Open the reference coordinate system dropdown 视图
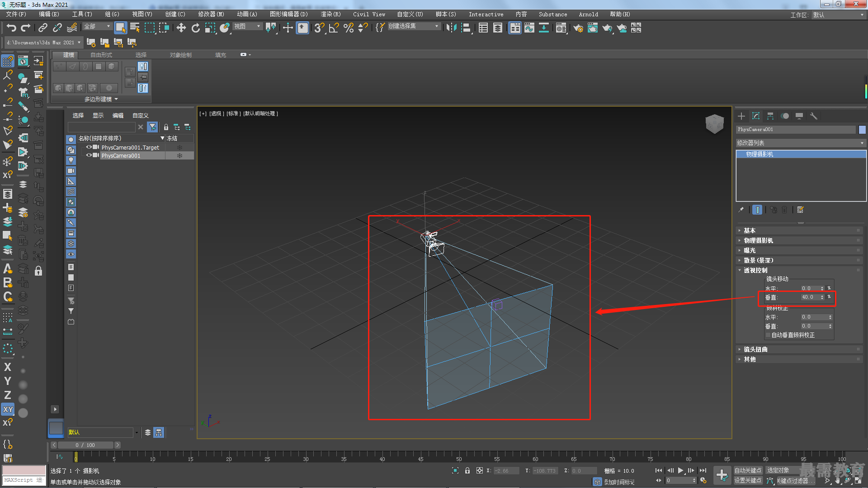 click(247, 27)
